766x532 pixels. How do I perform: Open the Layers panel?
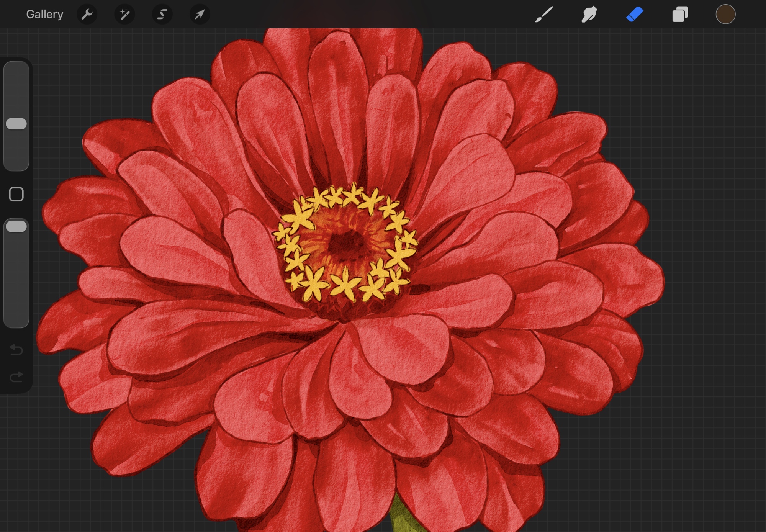pos(680,15)
